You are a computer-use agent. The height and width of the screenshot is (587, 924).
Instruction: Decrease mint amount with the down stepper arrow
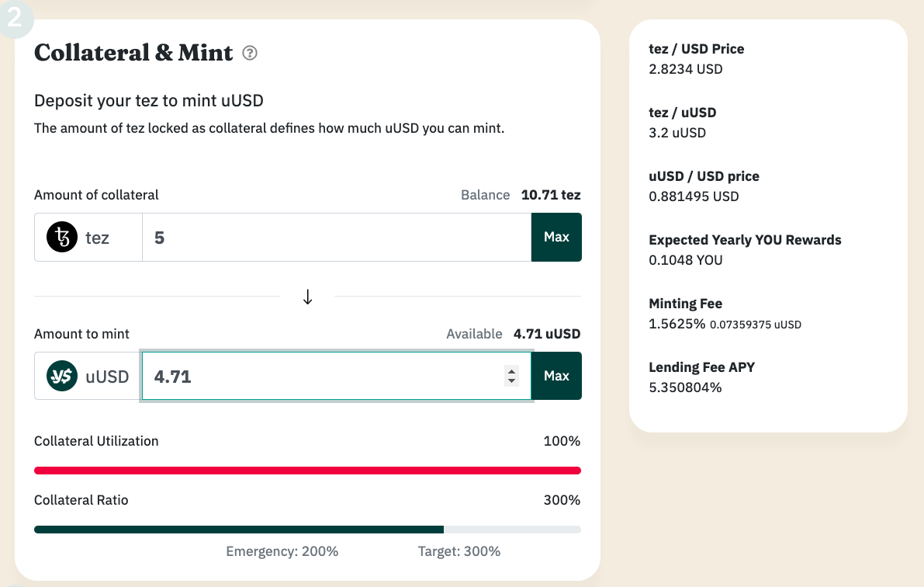point(511,381)
